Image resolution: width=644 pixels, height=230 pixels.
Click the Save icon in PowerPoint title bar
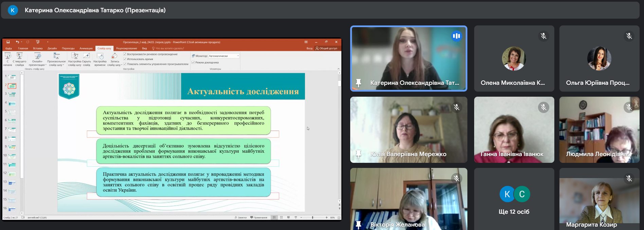tap(8, 42)
